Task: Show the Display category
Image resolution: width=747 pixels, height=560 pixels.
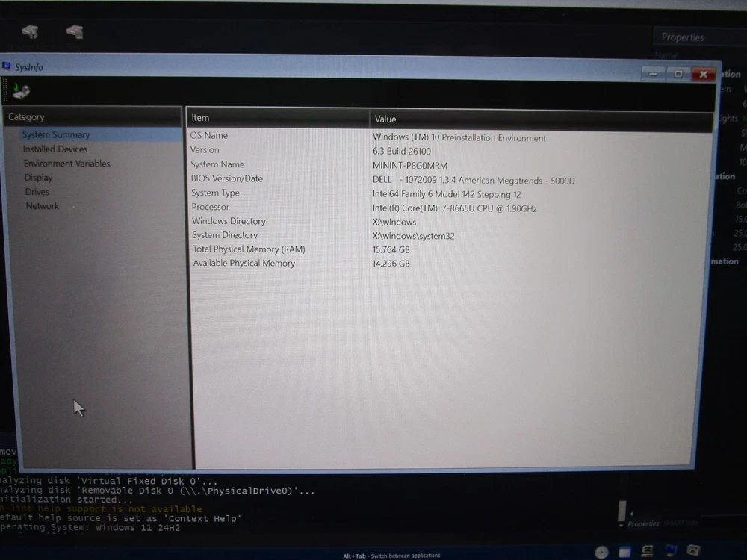Action: (39, 178)
